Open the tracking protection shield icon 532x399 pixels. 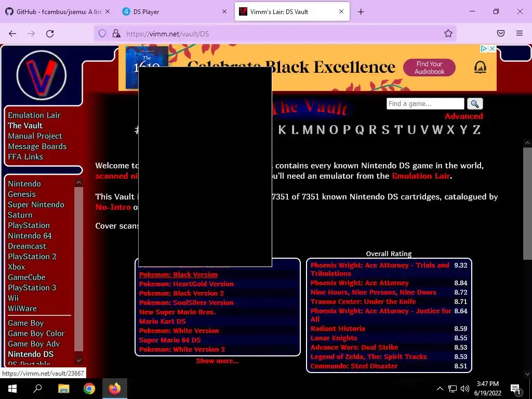coord(102,34)
